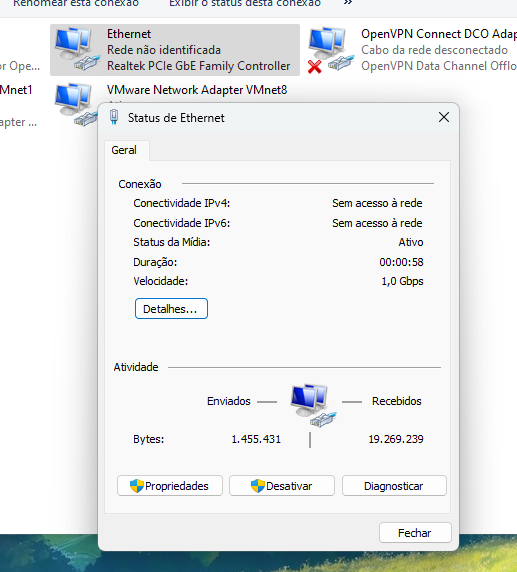The image size is (517, 572).
Task: Open Detalhes… connection details
Action: coord(171,309)
